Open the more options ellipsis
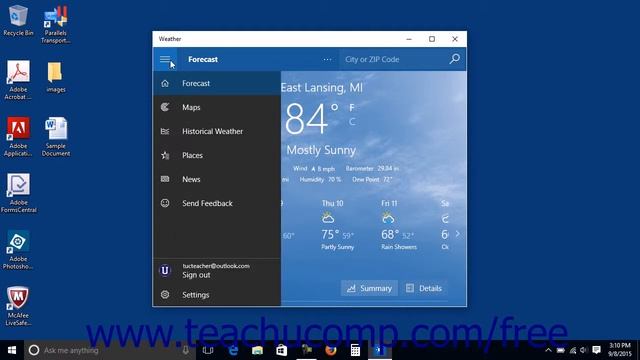The height and width of the screenshot is (360, 640). pyautogui.click(x=327, y=60)
